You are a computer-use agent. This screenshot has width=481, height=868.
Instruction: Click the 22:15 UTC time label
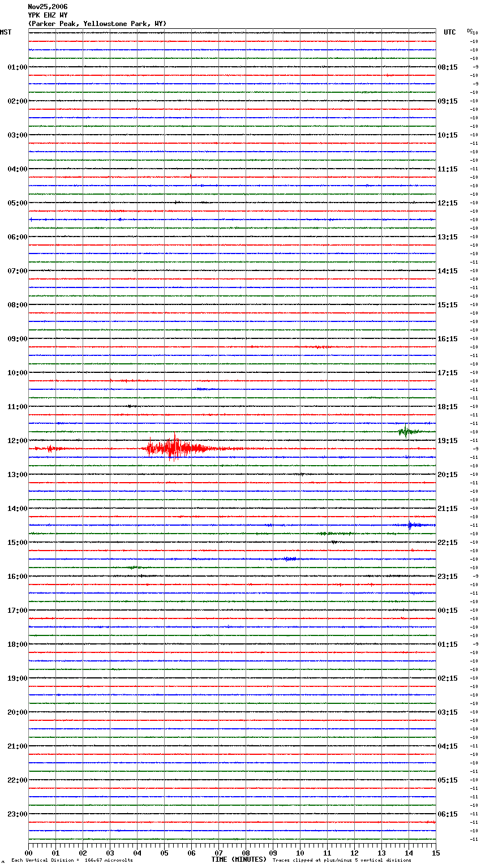[448, 543]
